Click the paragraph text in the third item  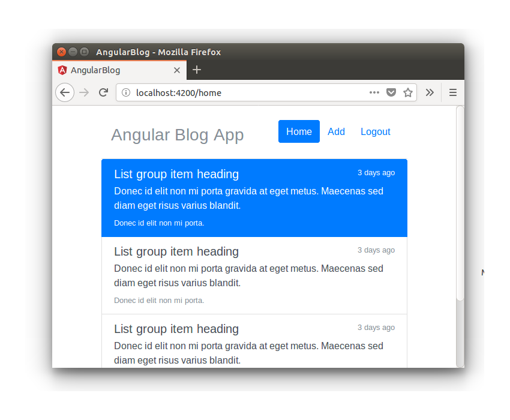click(248, 353)
